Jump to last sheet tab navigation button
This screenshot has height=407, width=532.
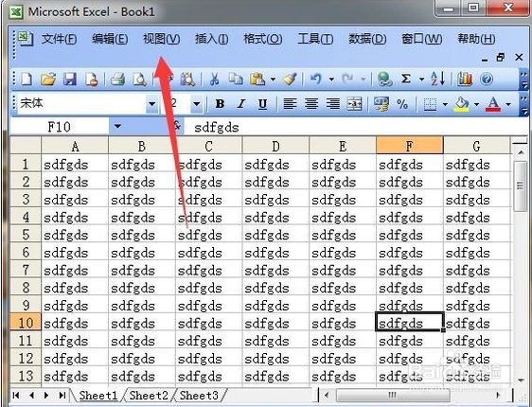coord(62,395)
